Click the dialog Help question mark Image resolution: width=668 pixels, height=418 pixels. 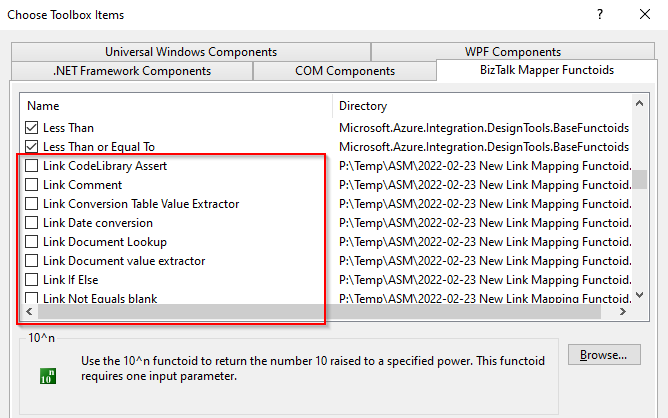point(599,15)
